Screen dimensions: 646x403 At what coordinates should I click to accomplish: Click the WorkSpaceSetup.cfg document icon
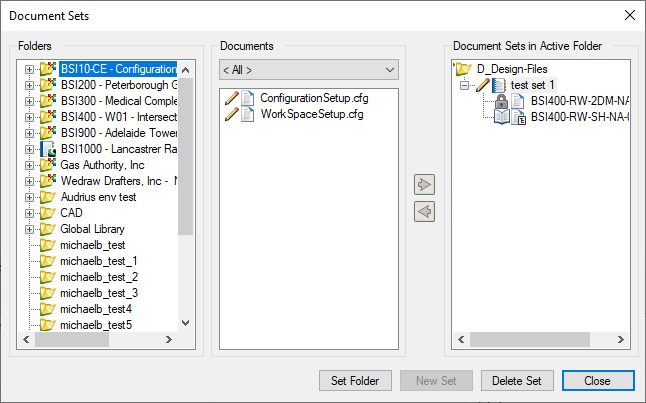coord(247,115)
